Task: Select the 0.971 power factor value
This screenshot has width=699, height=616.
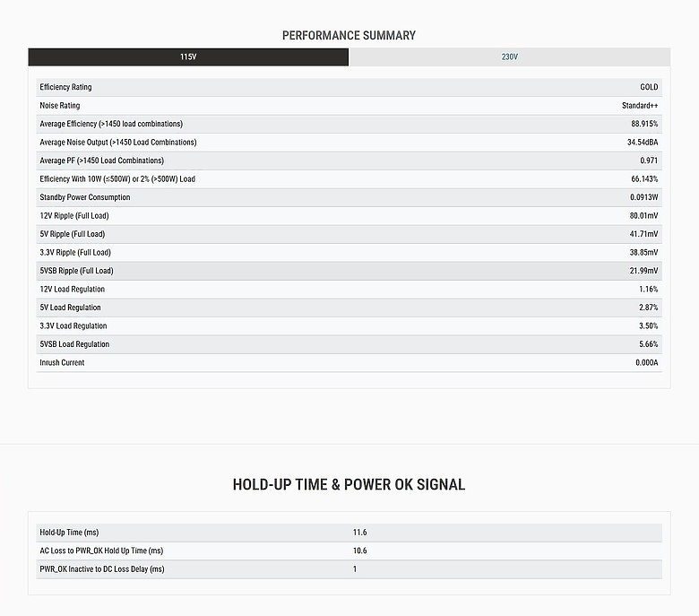Action: [649, 161]
